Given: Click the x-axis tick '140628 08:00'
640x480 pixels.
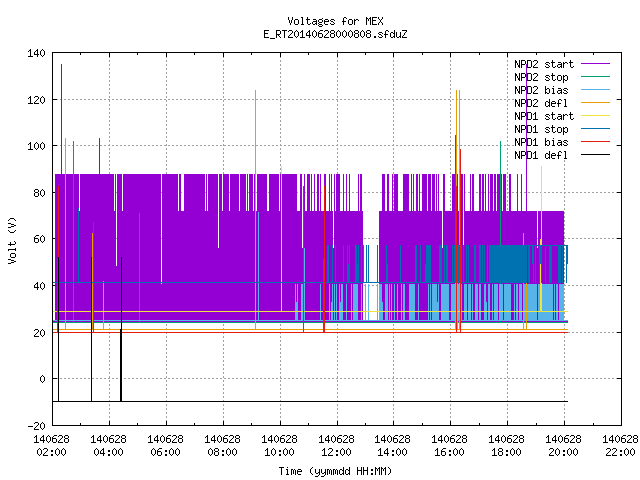Looking at the screenshot, I should click(x=222, y=446).
